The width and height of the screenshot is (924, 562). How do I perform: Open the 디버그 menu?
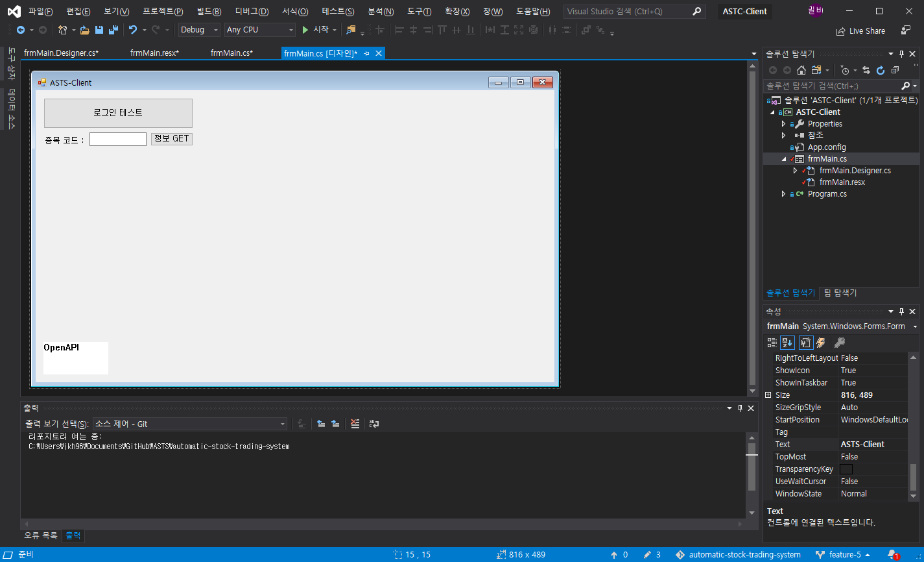(x=252, y=11)
